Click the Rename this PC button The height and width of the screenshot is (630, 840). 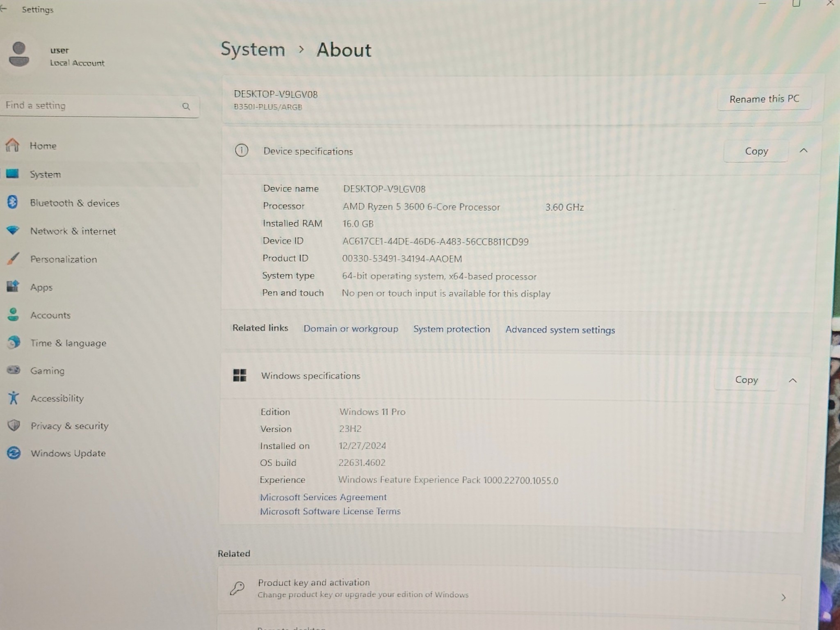tap(764, 99)
